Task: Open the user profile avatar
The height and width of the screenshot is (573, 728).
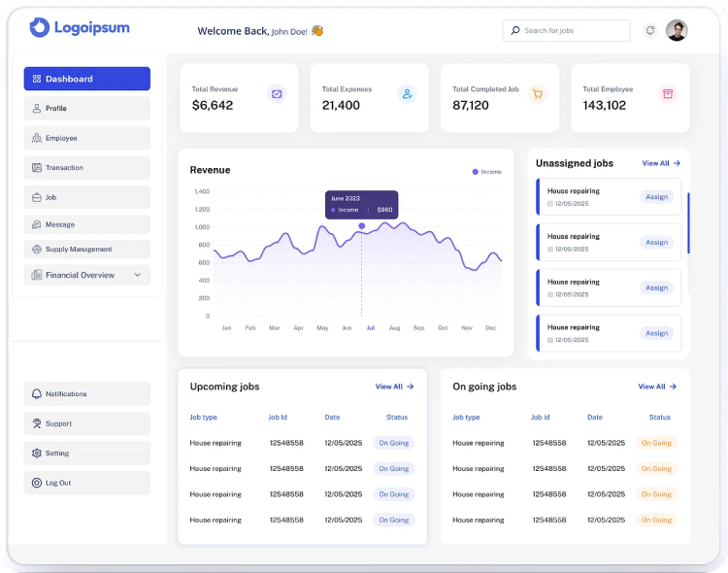Action: coord(677,31)
